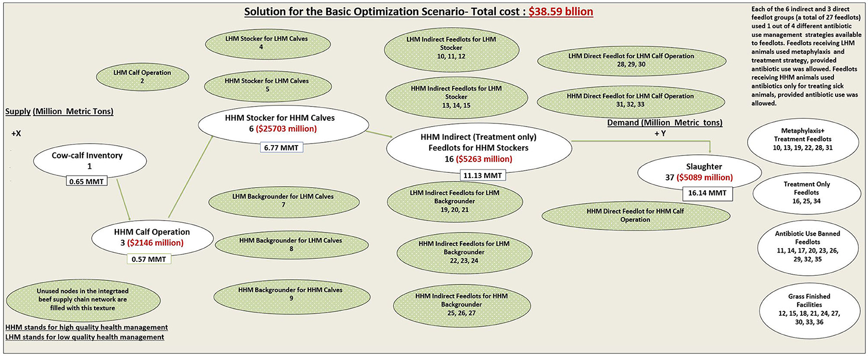
Task: Click the ($2146 million) cost value
Action: tap(155, 243)
